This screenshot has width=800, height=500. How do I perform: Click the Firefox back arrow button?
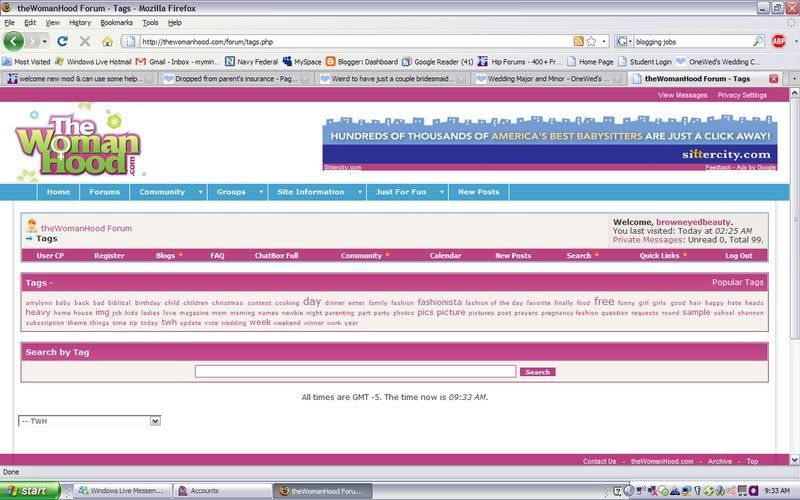tap(14, 41)
